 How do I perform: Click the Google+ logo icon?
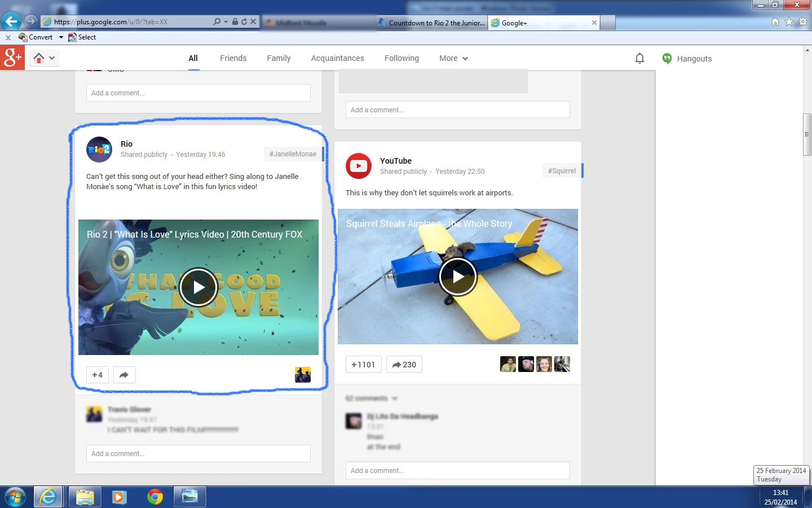click(x=12, y=58)
